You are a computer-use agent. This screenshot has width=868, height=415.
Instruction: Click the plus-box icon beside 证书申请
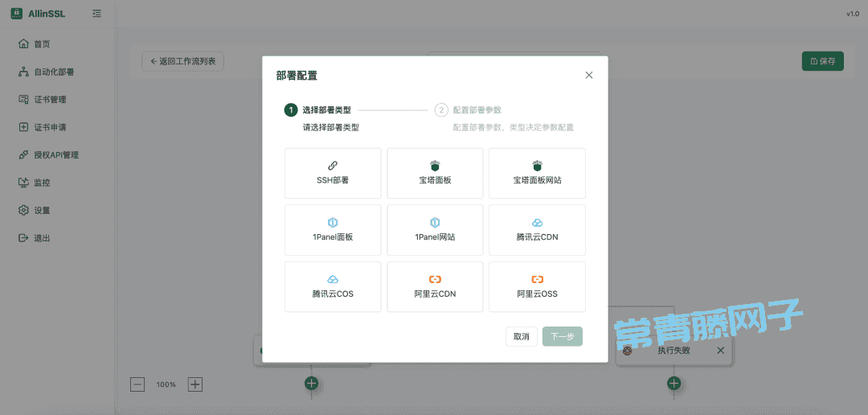23,127
